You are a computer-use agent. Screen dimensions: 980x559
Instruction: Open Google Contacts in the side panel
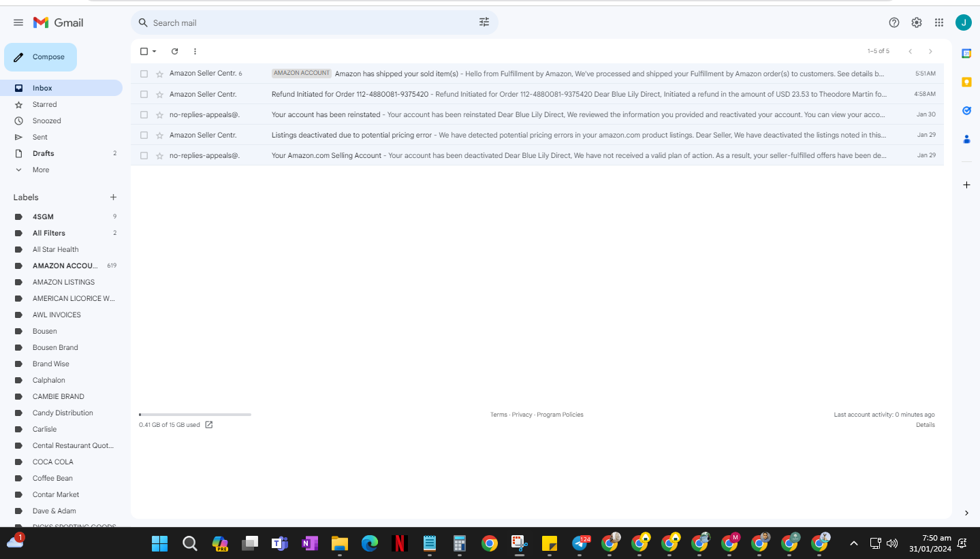(966, 139)
